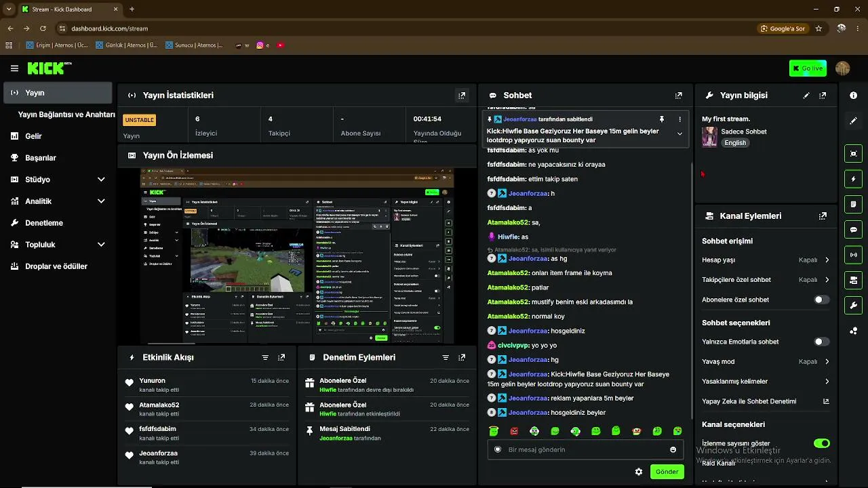Open Yapay Zeka ile Sohbet Denetimi link

pos(766,401)
